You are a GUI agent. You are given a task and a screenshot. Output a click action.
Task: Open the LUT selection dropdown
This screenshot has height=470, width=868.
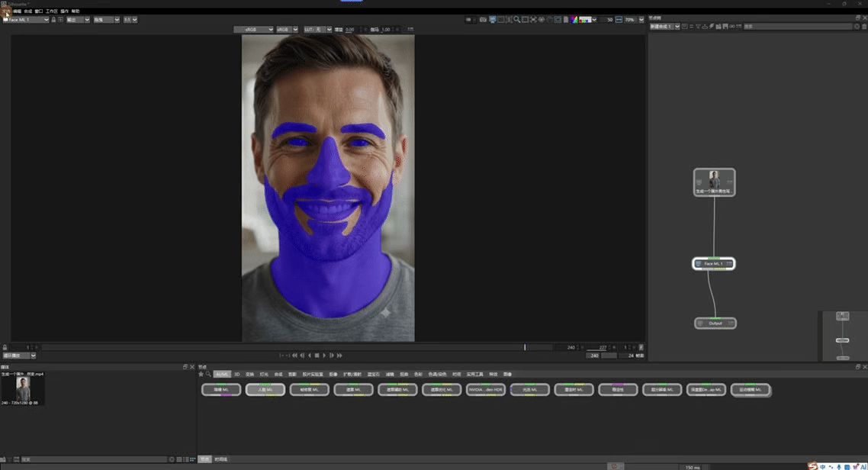pyautogui.click(x=318, y=29)
